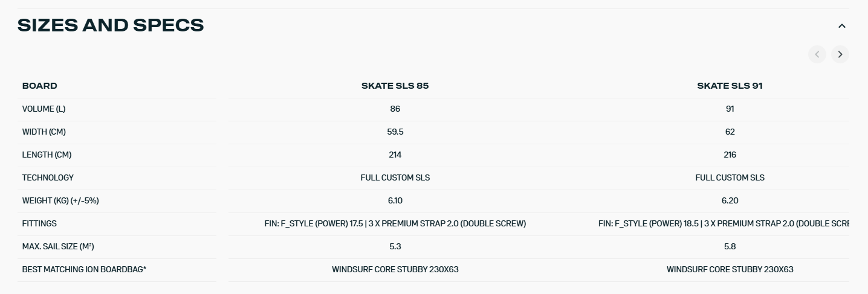The image size is (868, 294).
Task: Collapse the Sizes and Specs section
Action: (841, 26)
